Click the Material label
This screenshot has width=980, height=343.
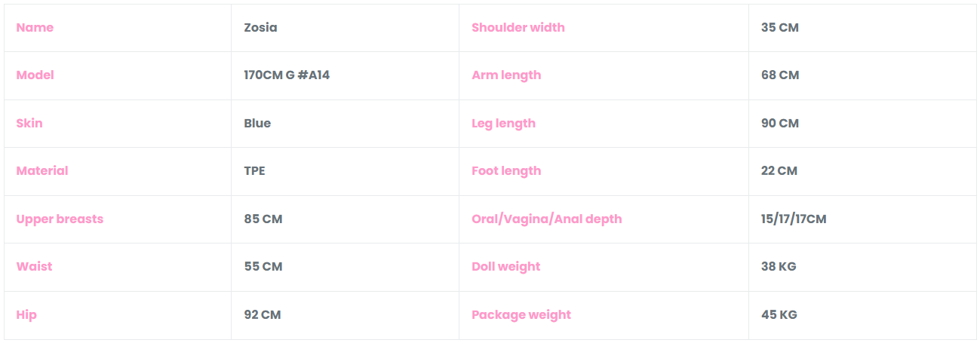[42, 171]
